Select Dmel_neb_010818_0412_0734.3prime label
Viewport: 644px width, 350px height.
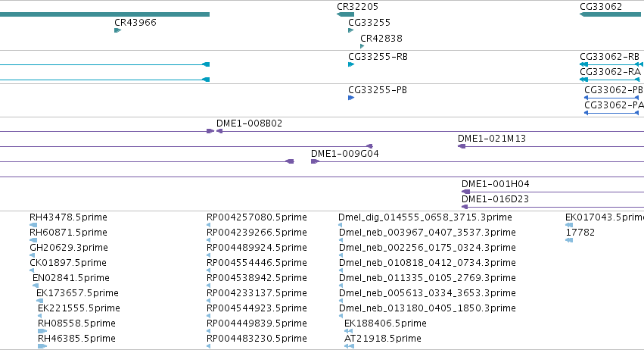coord(427,263)
